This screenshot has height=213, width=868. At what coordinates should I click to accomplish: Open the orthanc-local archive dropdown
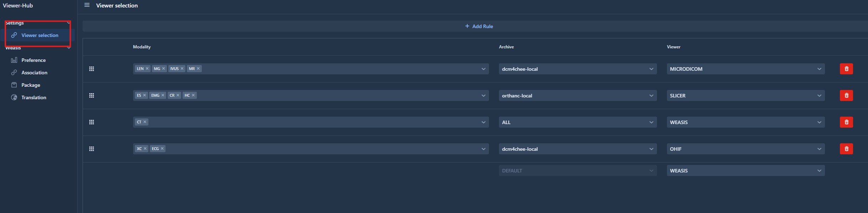click(x=577, y=96)
